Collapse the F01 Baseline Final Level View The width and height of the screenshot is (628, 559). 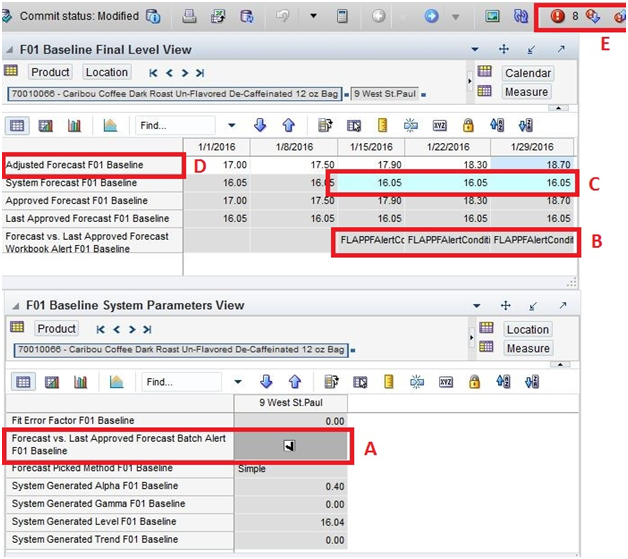pos(10,50)
